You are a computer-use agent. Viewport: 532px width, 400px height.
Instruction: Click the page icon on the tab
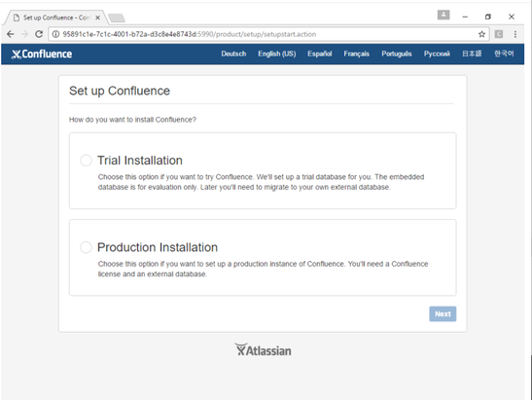coord(17,18)
